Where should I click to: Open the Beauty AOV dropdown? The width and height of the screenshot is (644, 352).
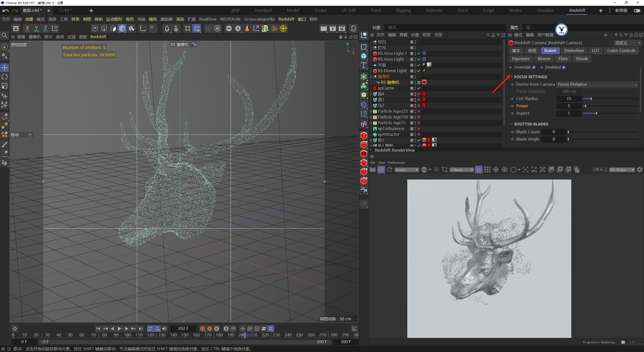pyautogui.click(x=407, y=170)
